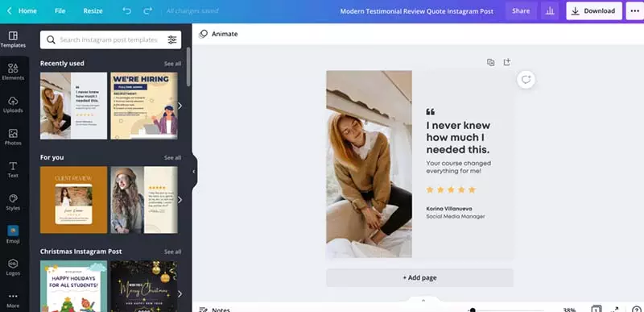Open the Resize menu
Viewport: 644px width, 312px height.
pos(93,11)
